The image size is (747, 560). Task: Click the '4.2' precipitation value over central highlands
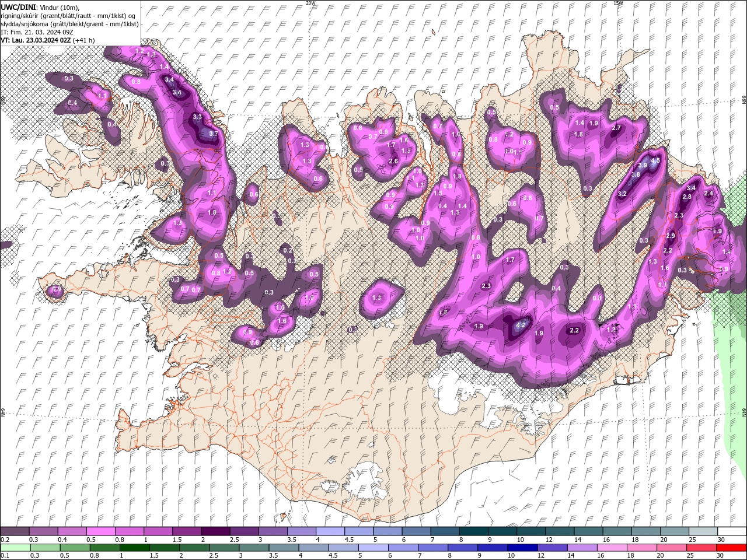point(522,325)
